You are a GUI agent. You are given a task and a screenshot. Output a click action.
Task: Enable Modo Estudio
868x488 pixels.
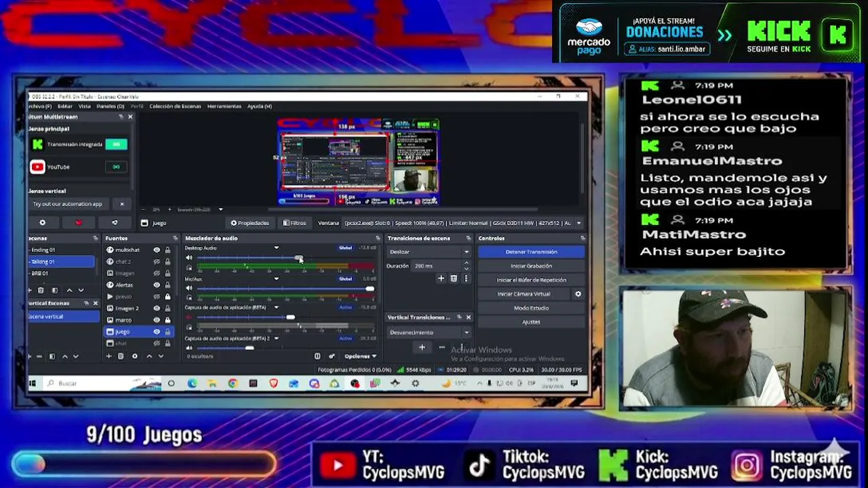point(531,308)
